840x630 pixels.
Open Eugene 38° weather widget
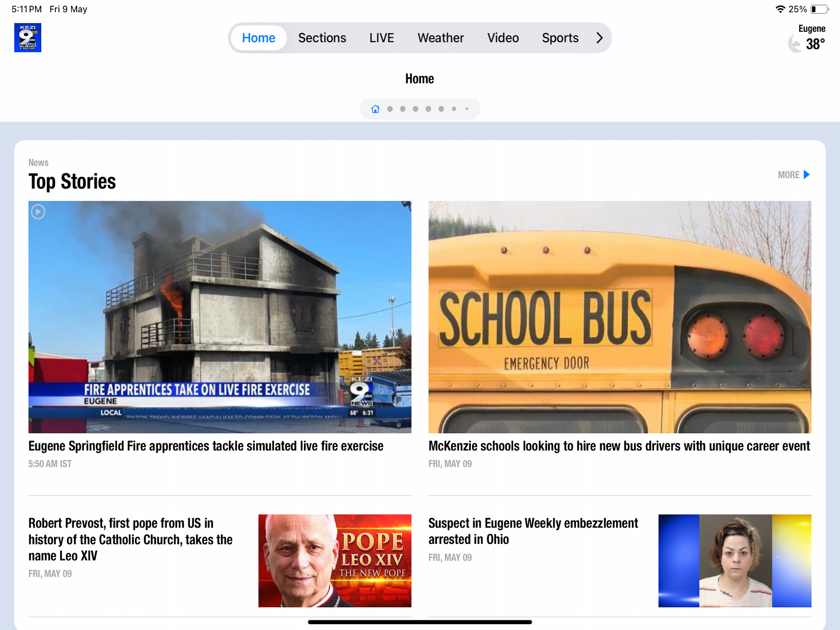806,38
